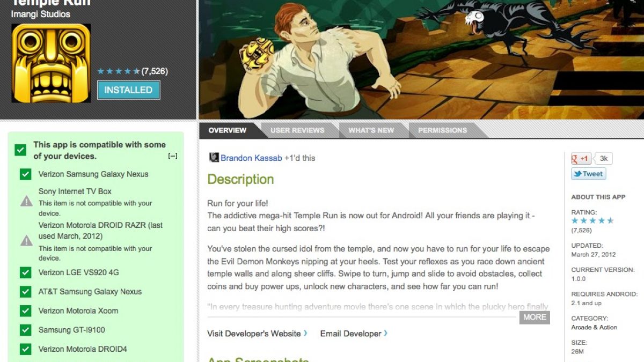The image size is (644, 362).
Task: Toggle the Verizon Samsung Galaxy Nexus checkbox
Action: (x=25, y=174)
